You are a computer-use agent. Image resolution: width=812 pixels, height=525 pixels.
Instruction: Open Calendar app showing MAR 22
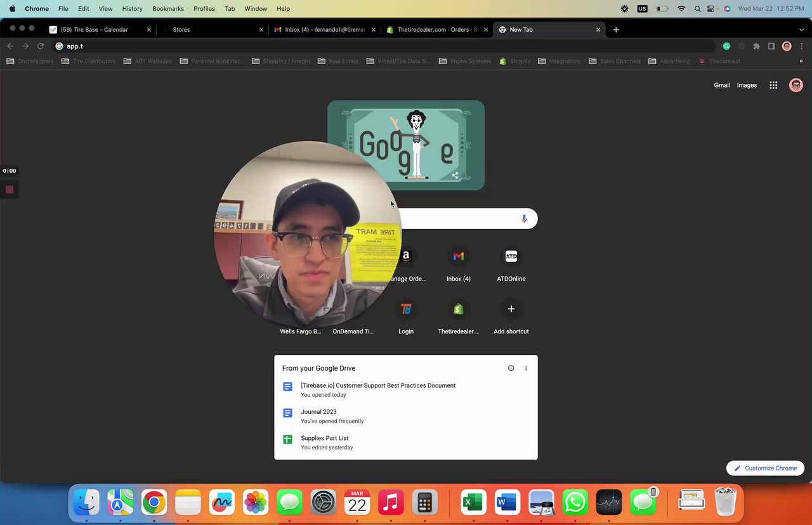[357, 503]
